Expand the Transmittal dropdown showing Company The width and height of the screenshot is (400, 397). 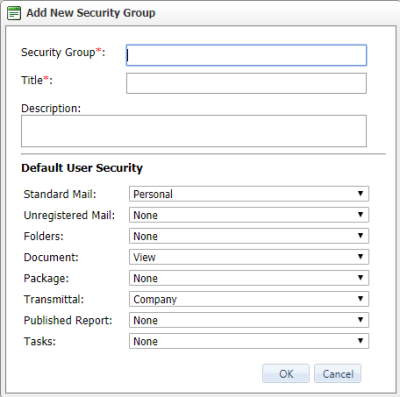tap(249, 299)
